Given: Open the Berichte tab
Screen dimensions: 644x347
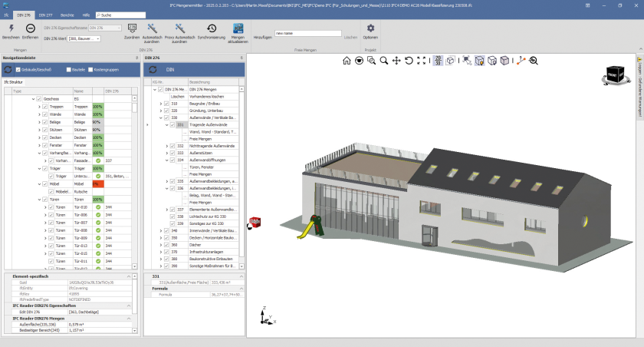Looking at the screenshot, I should [x=67, y=15].
